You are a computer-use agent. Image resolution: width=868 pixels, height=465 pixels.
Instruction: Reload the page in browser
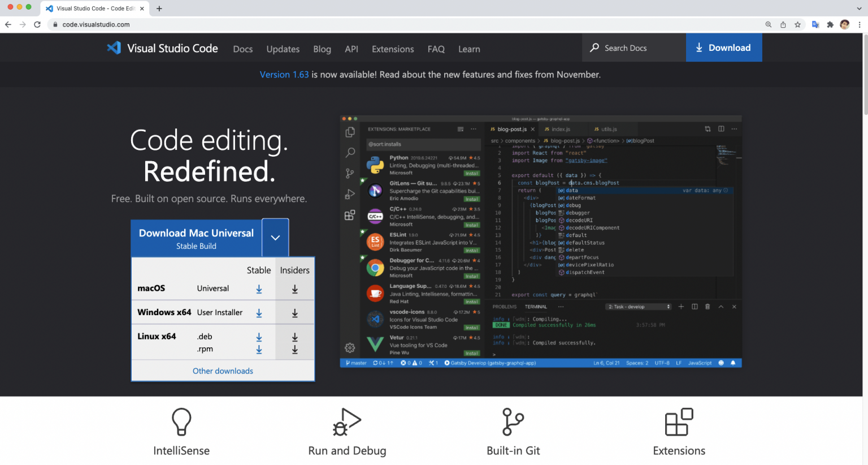37,24
